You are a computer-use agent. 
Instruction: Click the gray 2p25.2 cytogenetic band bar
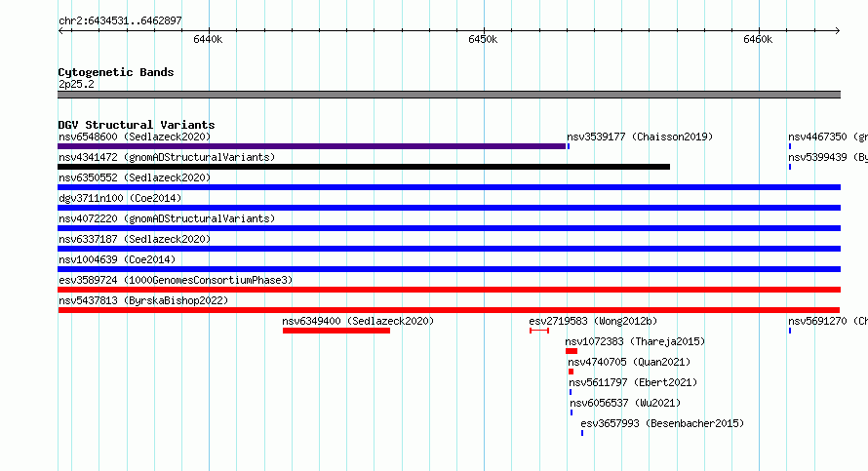click(x=449, y=95)
